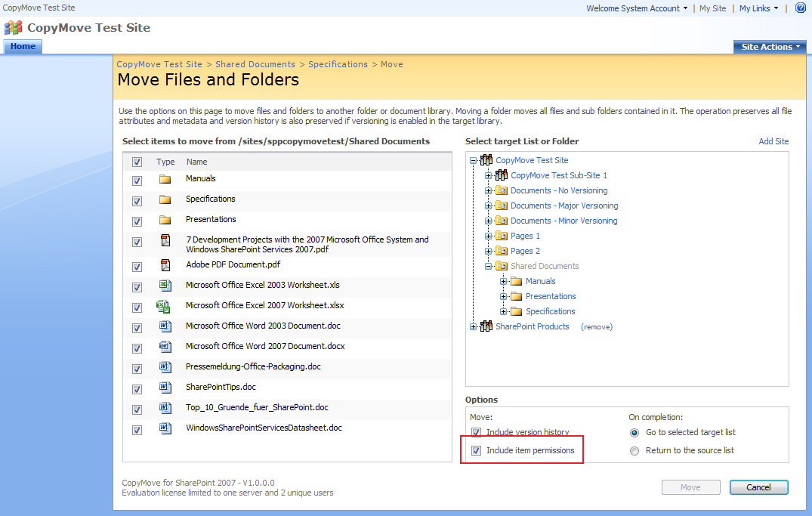This screenshot has height=516, width=812.
Task: Click the Move button
Action: [691, 487]
